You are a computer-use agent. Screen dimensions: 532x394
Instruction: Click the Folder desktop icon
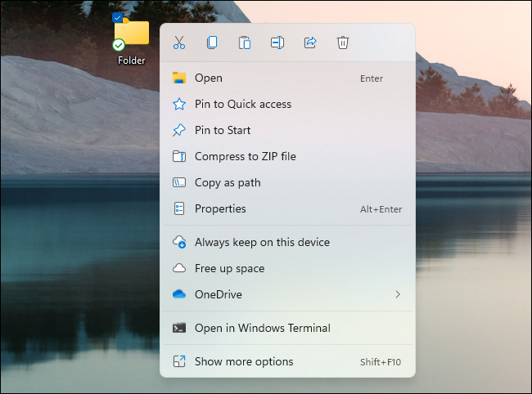pos(133,34)
